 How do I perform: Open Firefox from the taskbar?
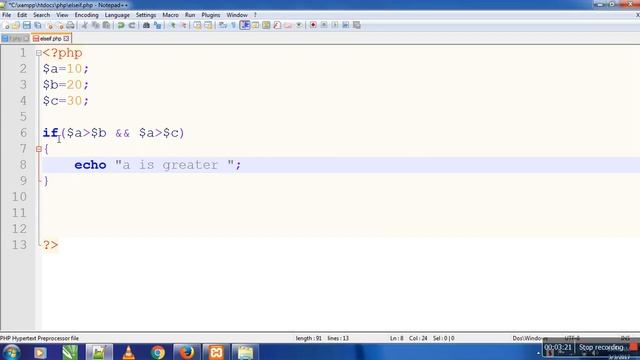(x=187, y=352)
